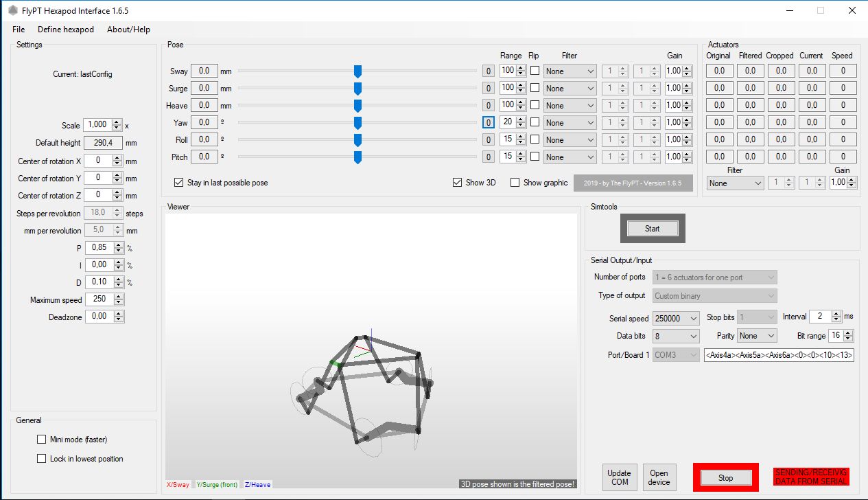Reset Pitch with its zero button

point(488,157)
